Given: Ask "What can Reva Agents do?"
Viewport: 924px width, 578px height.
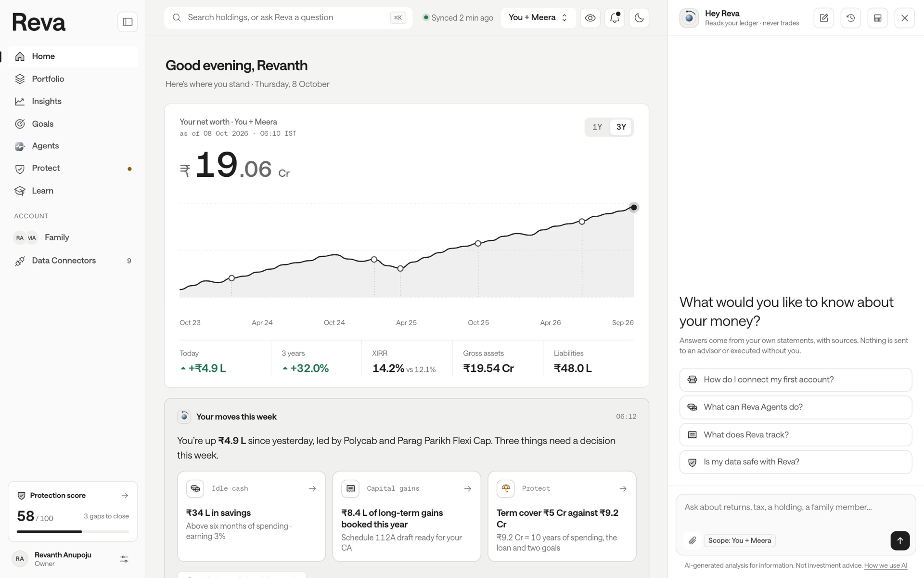Looking at the screenshot, I should coord(796,407).
